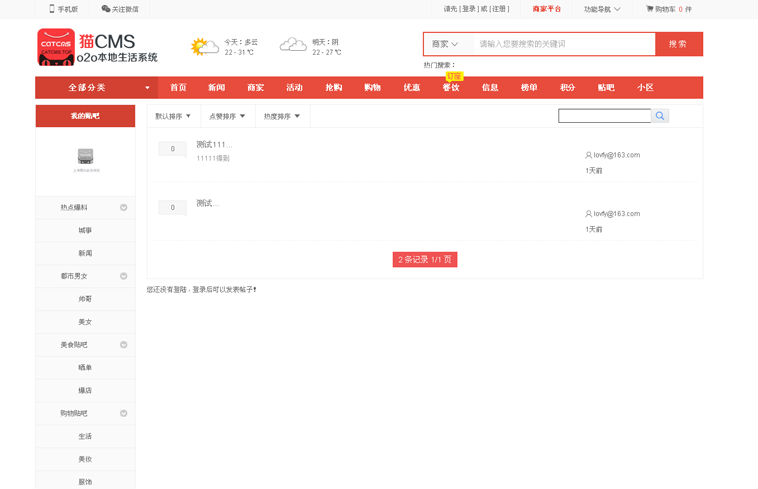Click the 我的贴吧 red header button

[x=85, y=116]
